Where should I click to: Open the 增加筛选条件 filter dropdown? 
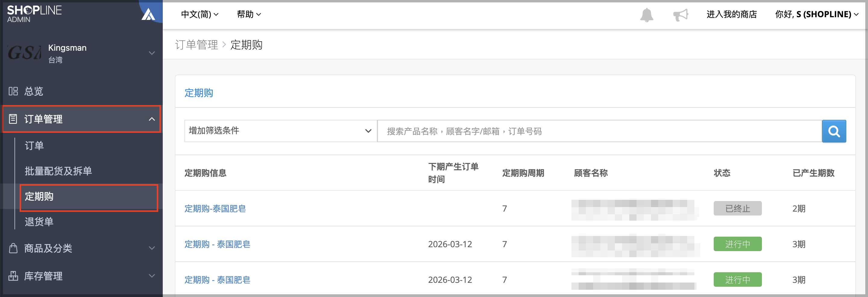[x=280, y=131]
